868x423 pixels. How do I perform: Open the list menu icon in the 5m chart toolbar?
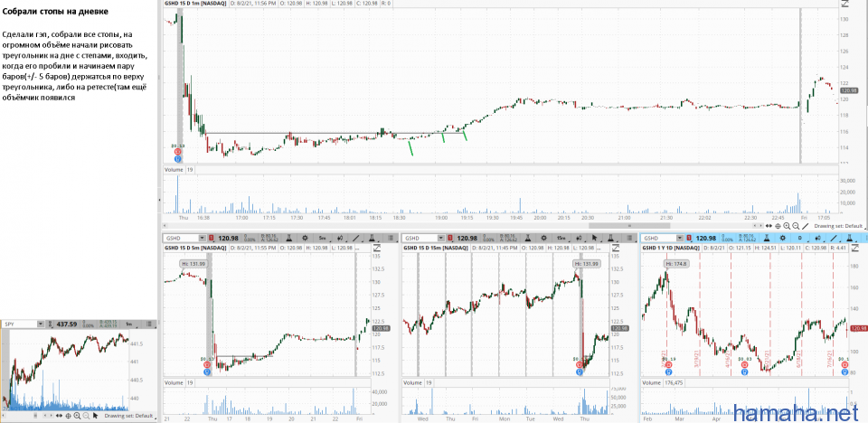[391, 238]
